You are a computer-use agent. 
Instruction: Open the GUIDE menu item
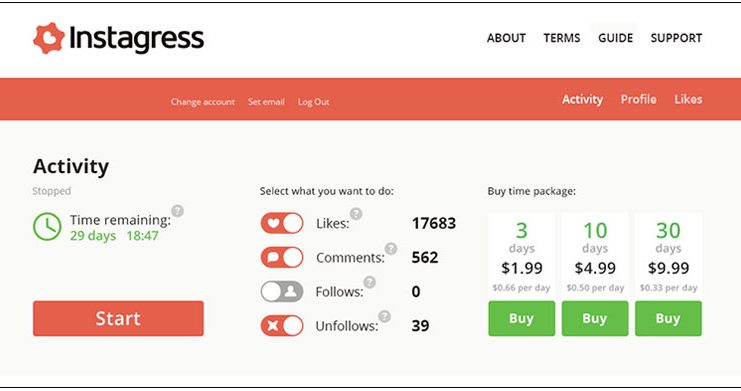coord(615,38)
